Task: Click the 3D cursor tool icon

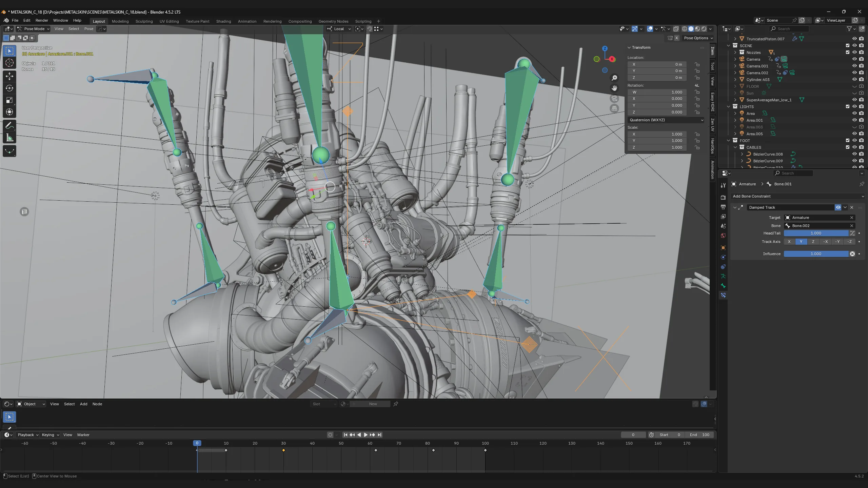Action: click(9, 63)
